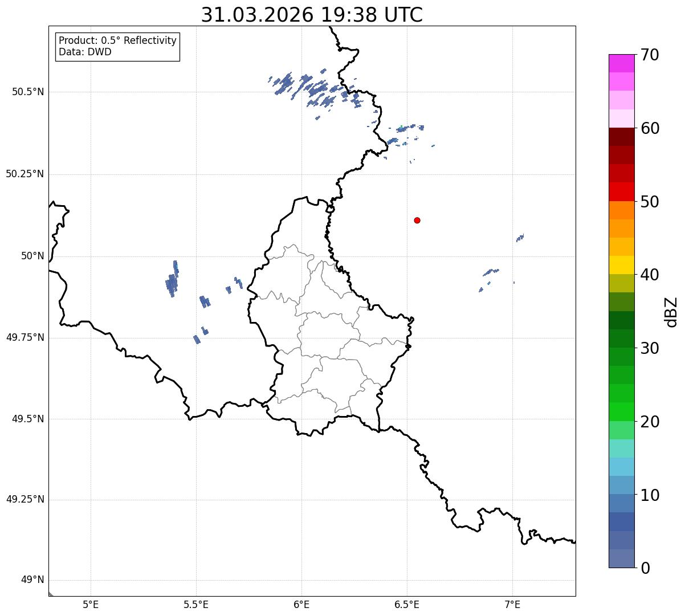Select the grey-blue bottom swatch at 0 dBZ
685x616 pixels.
pos(621,558)
